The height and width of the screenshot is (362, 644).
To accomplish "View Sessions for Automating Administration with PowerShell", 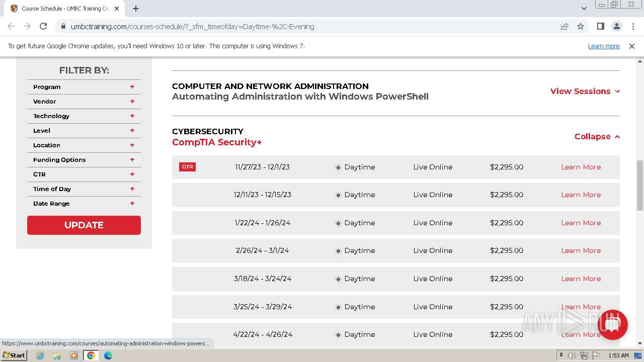I will [x=585, y=92].
